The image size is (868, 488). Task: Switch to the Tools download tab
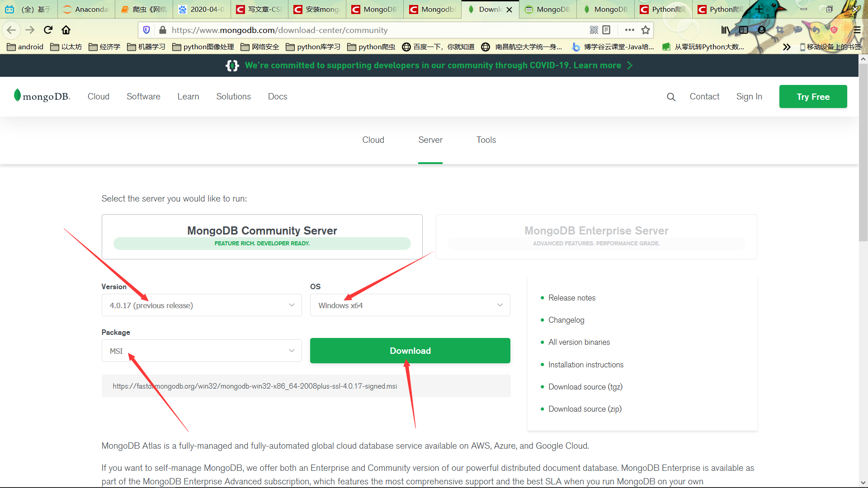click(x=486, y=140)
